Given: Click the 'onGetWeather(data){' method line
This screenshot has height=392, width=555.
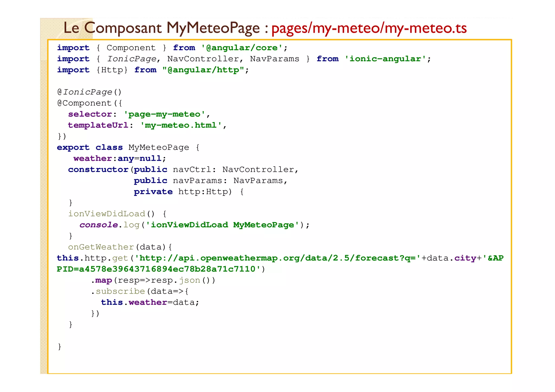Looking at the screenshot, I should coord(120,247).
